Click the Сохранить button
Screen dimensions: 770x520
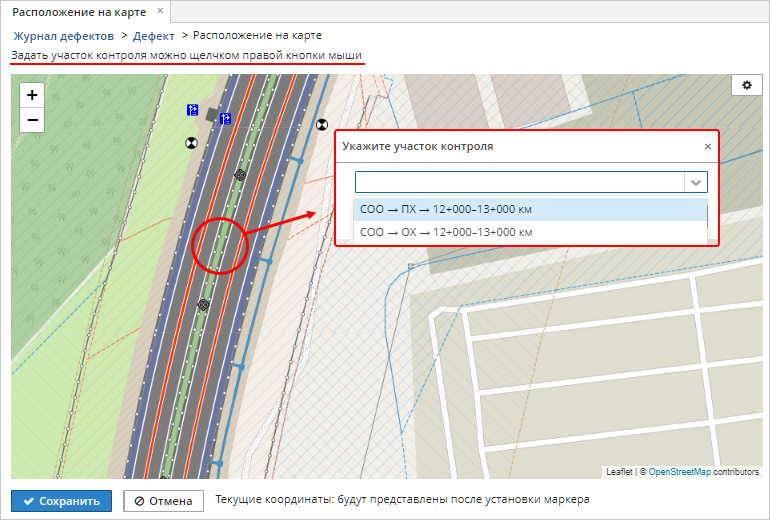pyautogui.click(x=61, y=501)
